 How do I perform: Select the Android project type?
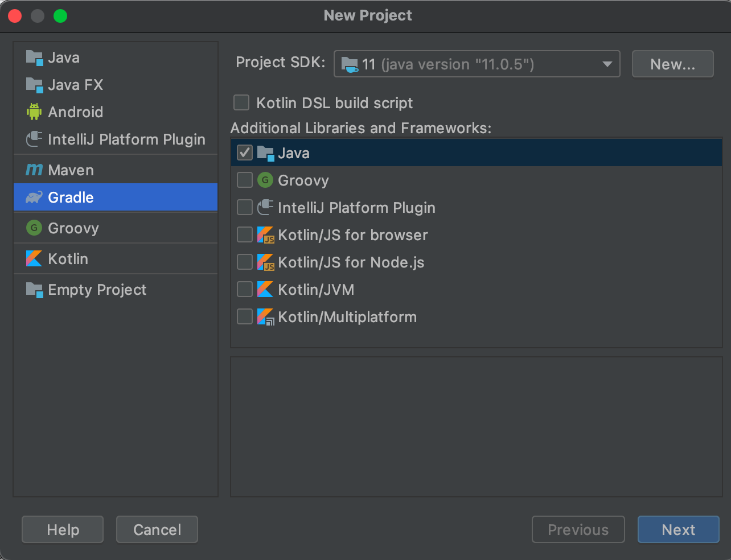(x=116, y=112)
